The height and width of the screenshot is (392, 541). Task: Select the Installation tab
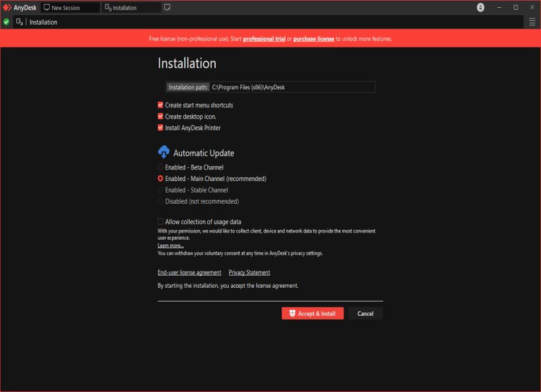click(x=132, y=7)
